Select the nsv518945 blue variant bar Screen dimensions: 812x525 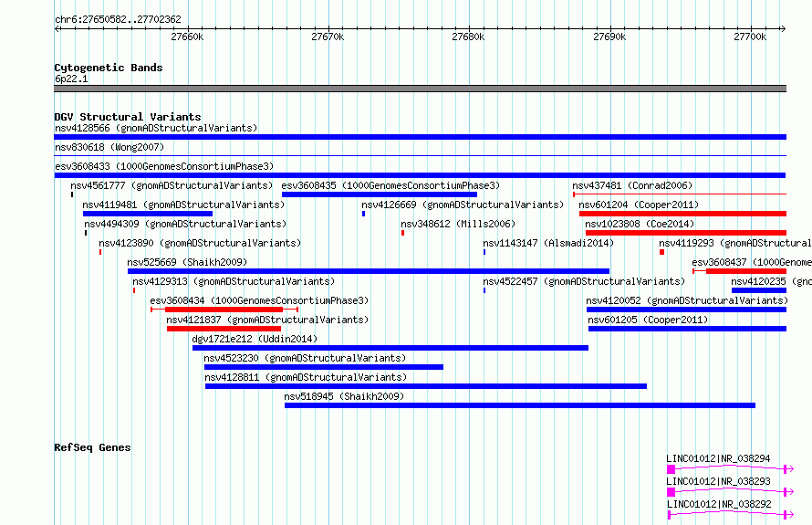(x=520, y=405)
